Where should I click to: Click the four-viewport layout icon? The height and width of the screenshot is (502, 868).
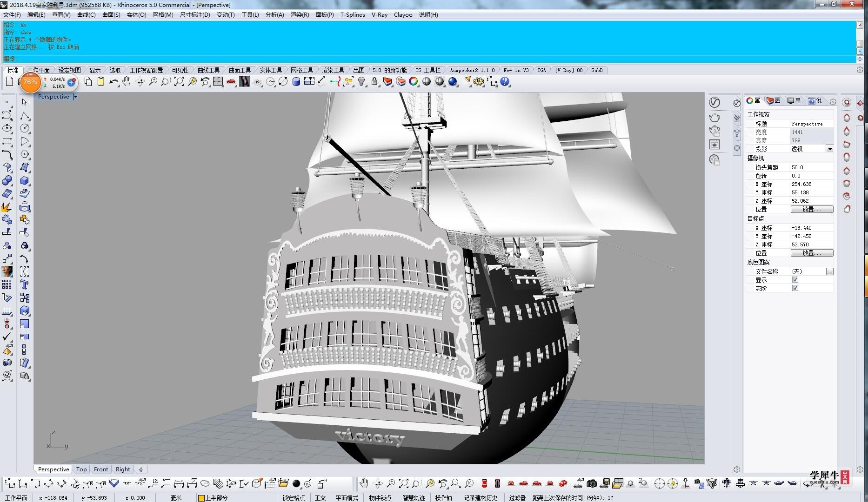(x=218, y=82)
